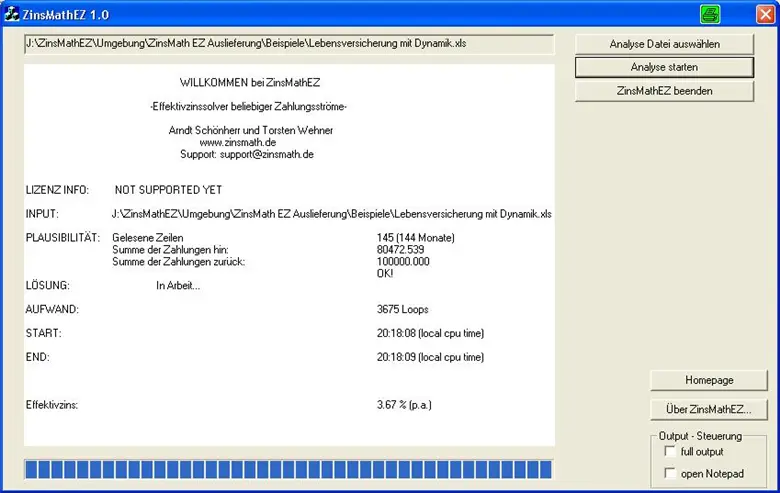780x493 pixels.
Task: Click the www.zinsmath.de text
Action: click(x=238, y=142)
